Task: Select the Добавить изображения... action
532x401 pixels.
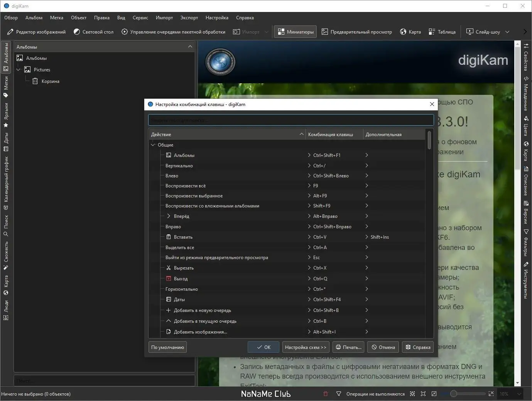Action: click(201, 332)
